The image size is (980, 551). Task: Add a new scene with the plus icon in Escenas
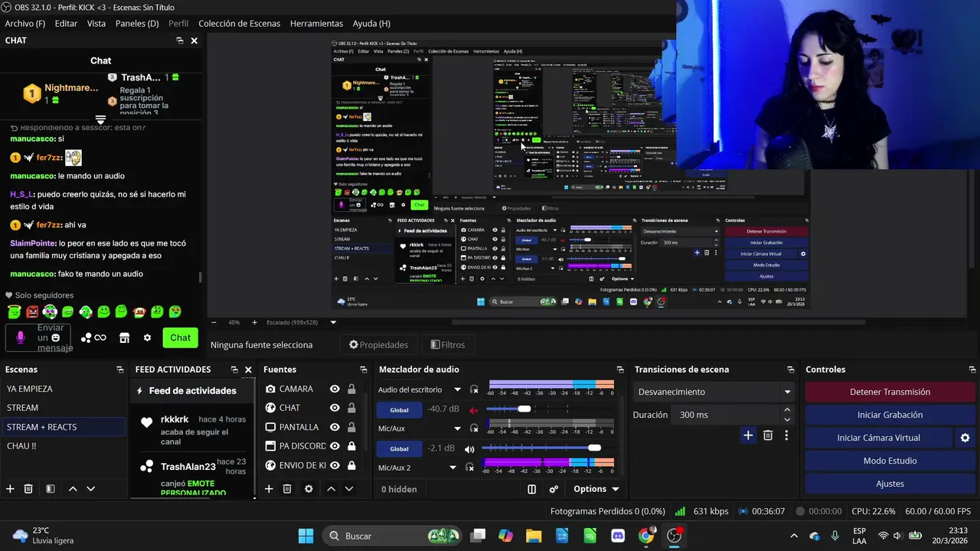pyautogui.click(x=10, y=488)
